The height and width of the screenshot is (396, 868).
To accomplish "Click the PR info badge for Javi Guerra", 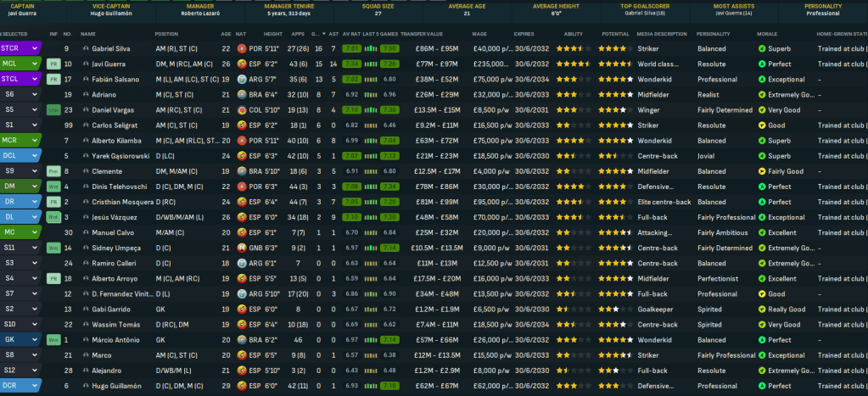I will [53, 64].
